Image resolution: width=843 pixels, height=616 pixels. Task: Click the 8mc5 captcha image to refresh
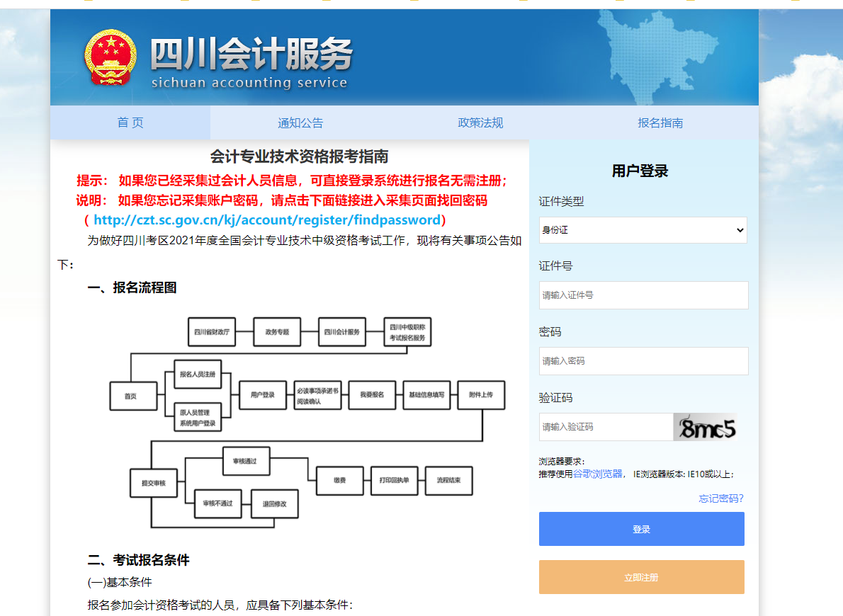[x=705, y=427]
